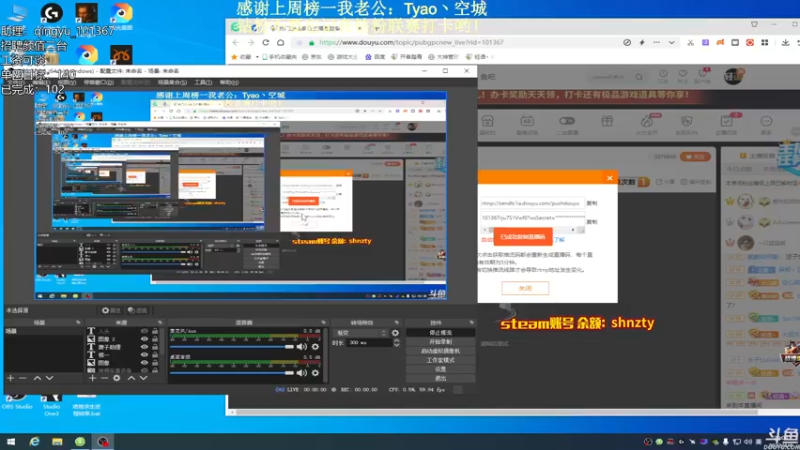Open the follow heart icon on Douyu header

[x=683, y=74]
